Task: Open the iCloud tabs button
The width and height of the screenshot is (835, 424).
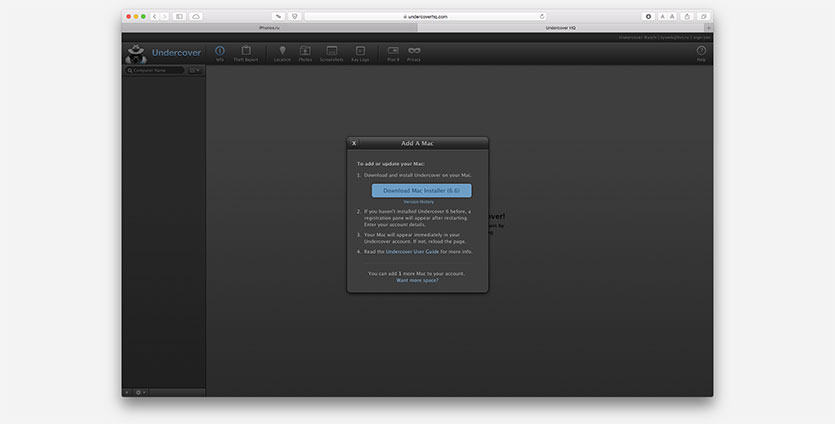Action: (195, 17)
